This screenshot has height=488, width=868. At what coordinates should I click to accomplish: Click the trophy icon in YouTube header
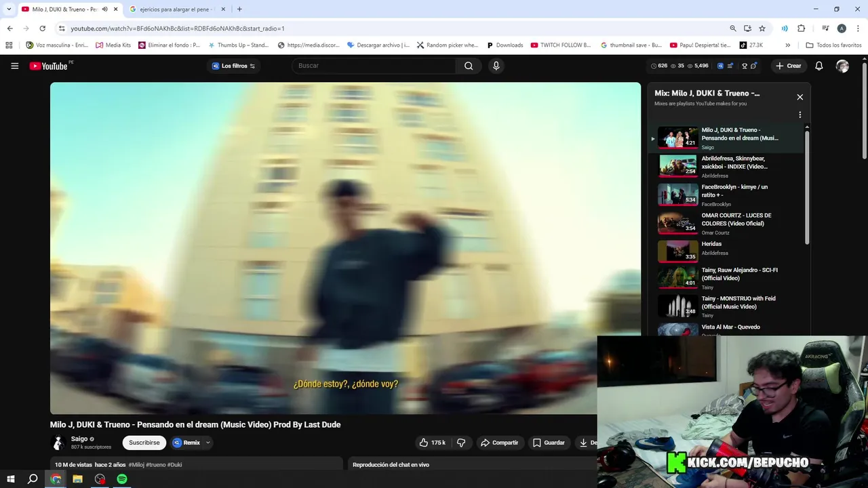745,66
